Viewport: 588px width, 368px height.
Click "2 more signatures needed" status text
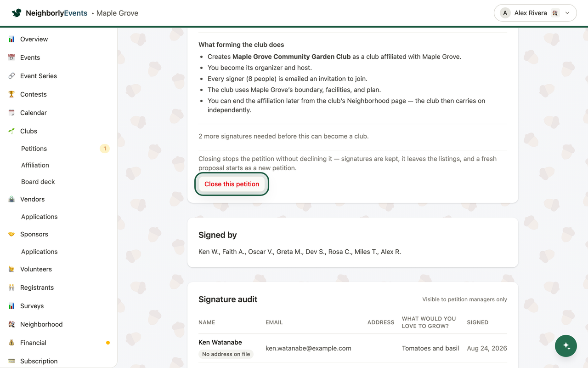pos(283,136)
